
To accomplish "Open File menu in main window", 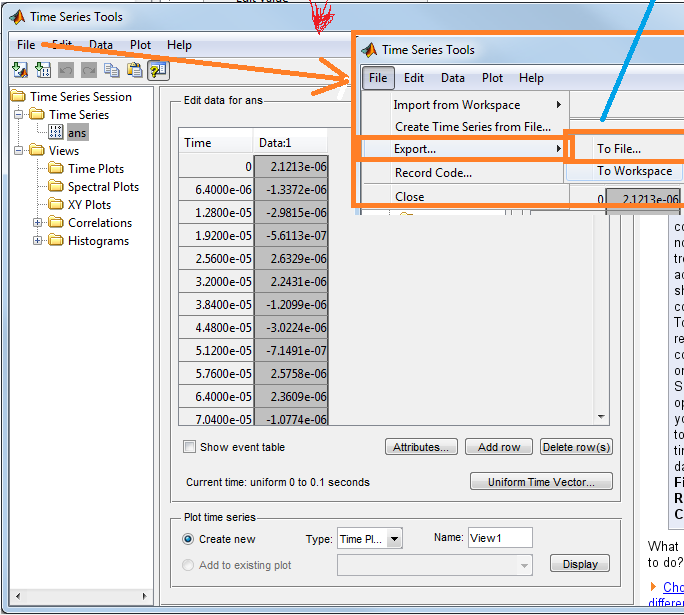I will pos(26,45).
